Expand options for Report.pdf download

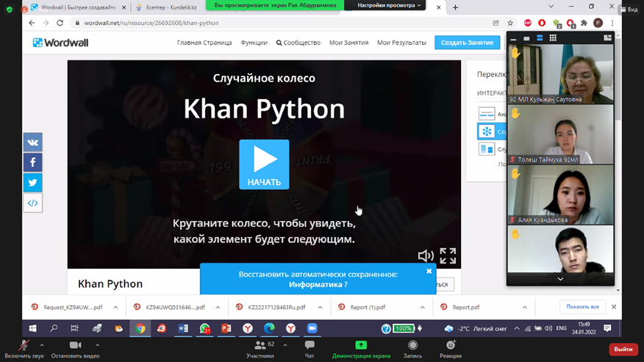point(525,308)
